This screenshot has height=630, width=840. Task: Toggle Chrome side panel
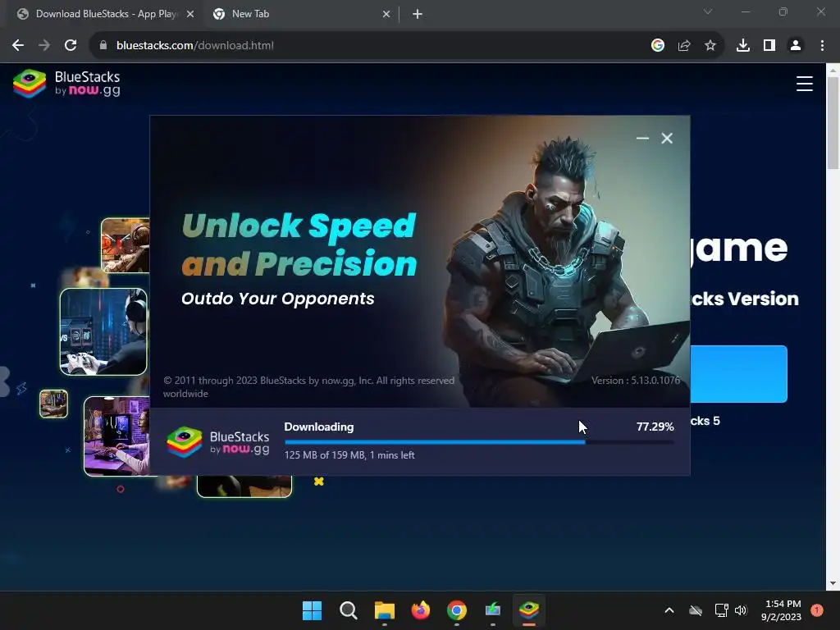(769, 46)
